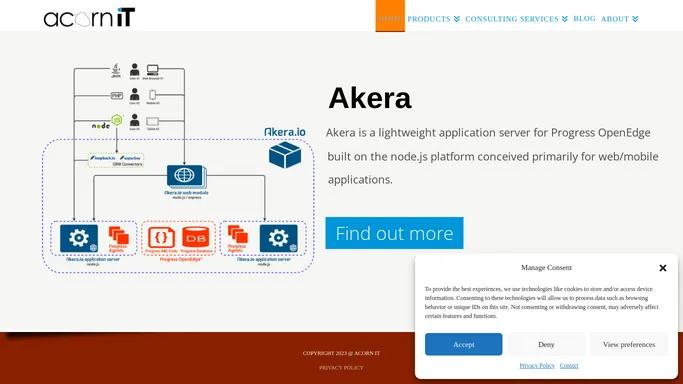Click the Acorn IT logo
This screenshot has width=683, height=384.
[x=89, y=18]
